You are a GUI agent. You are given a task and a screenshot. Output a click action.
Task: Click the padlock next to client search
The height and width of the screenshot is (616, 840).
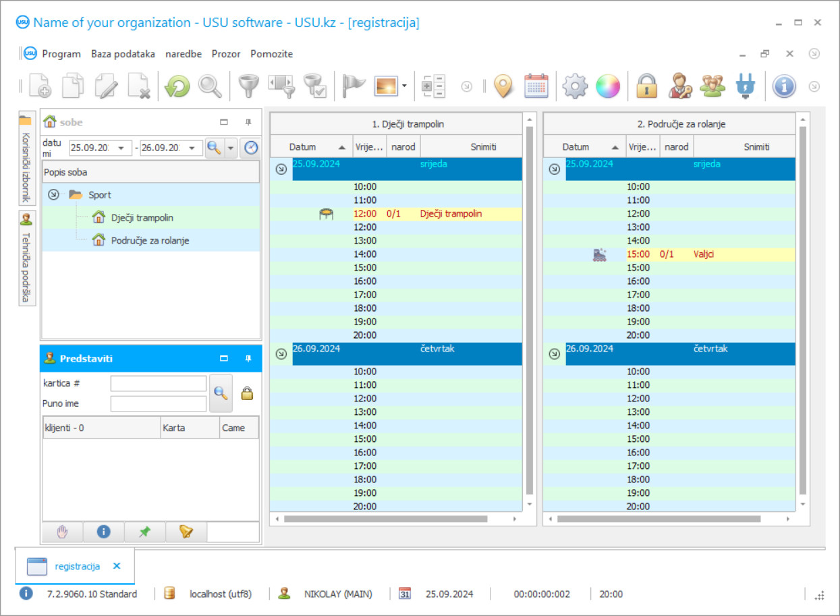247,393
